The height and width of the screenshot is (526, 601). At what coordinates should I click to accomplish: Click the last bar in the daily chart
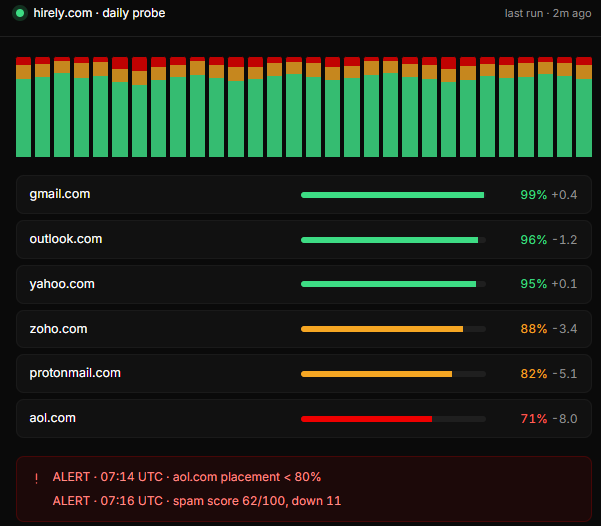pos(584,107)
